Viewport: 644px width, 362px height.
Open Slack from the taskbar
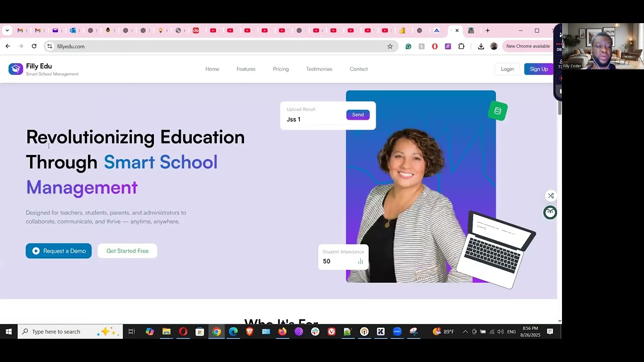(x=315, y=331)
